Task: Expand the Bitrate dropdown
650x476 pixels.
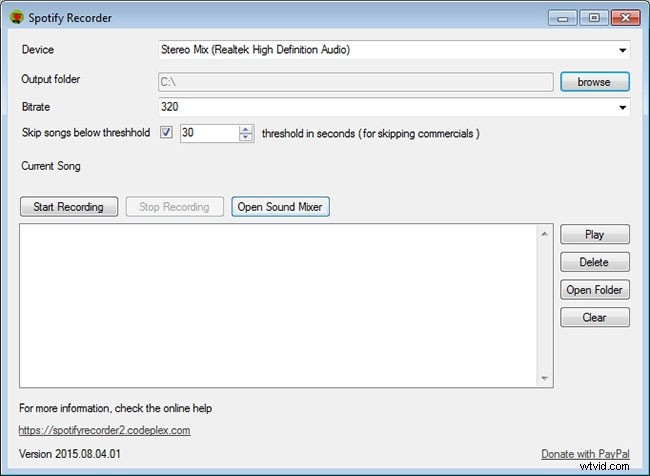Action: 622,107
